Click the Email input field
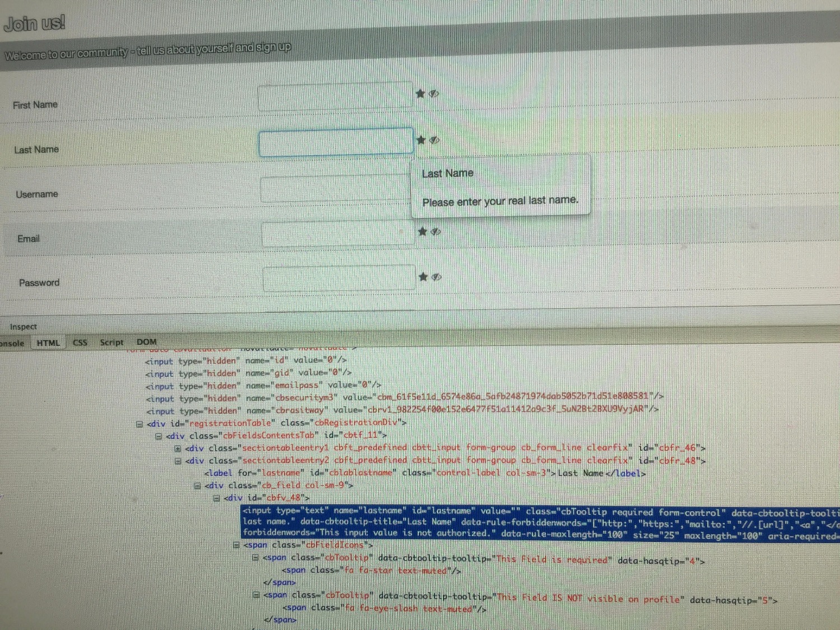This screenshot has height=630, width=840. point(338,233)
